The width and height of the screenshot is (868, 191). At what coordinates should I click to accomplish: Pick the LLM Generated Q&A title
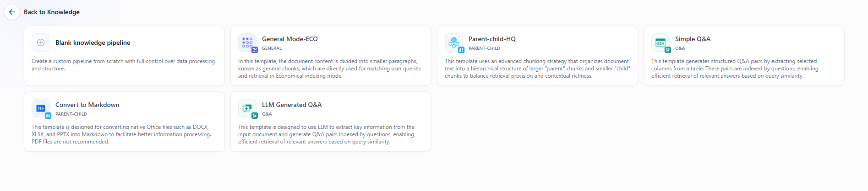point(292,105)
